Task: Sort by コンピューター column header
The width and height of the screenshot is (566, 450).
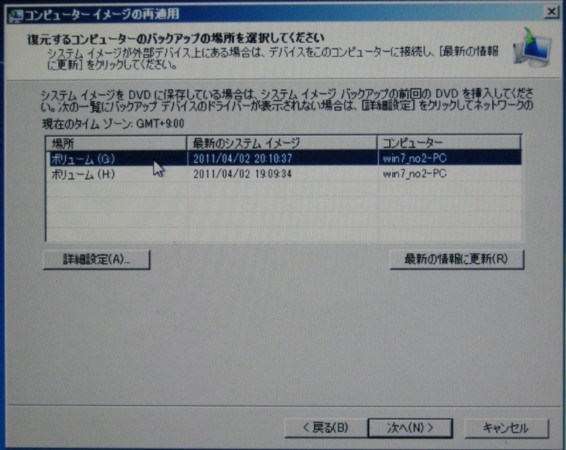Action: pyautogui.click(x=449, y=143)
